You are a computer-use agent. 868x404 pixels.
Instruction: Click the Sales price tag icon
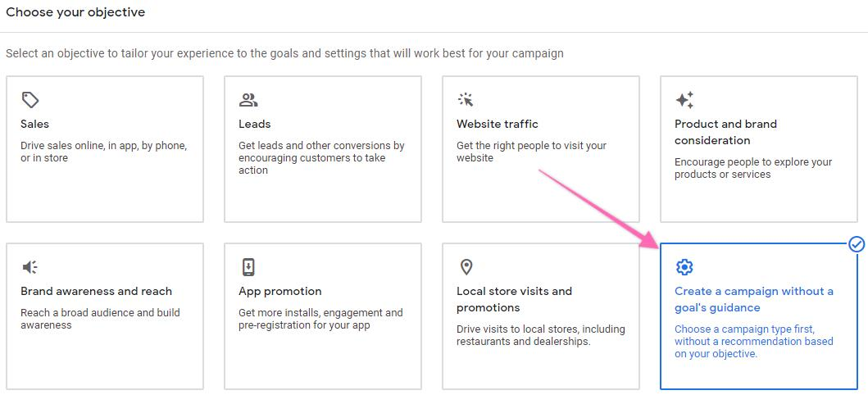coord(30,100)
